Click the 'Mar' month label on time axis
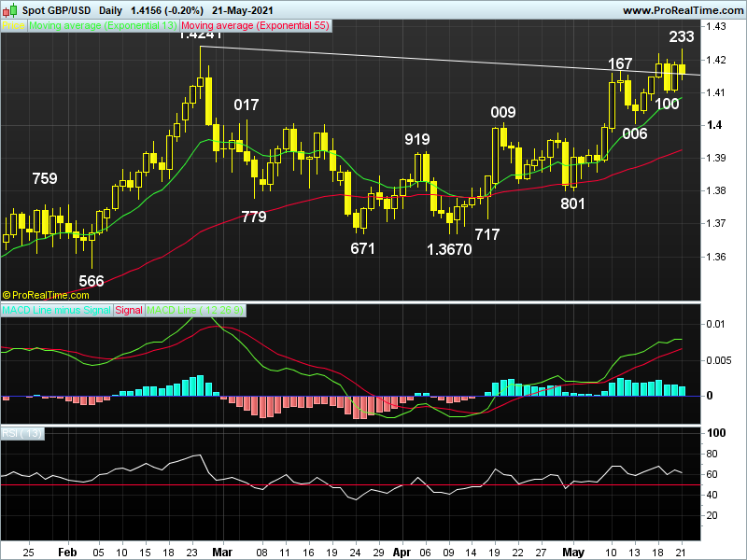The height and width of the screenshot is (560, 747). click(222, 553)
